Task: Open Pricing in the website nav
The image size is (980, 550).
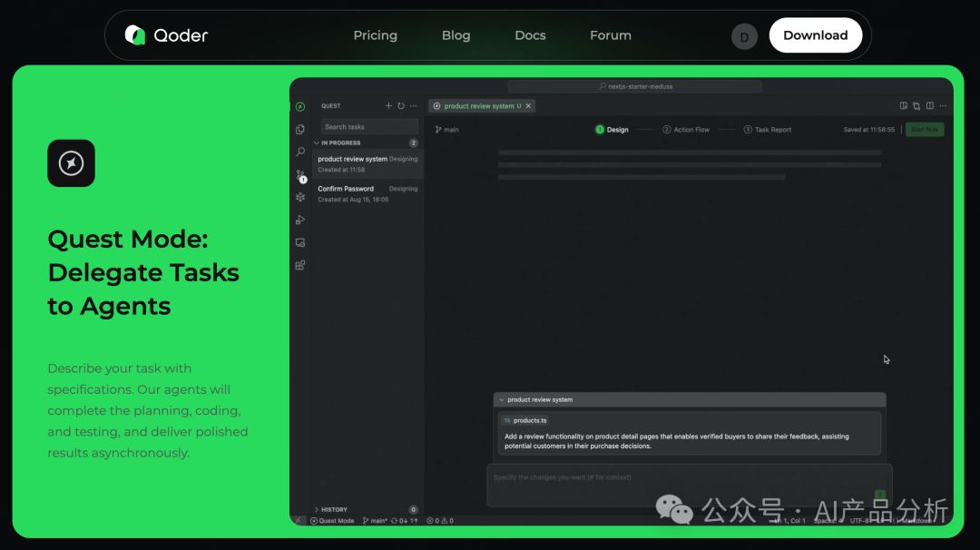Action: pyautogui.click(x=375, y=35)
